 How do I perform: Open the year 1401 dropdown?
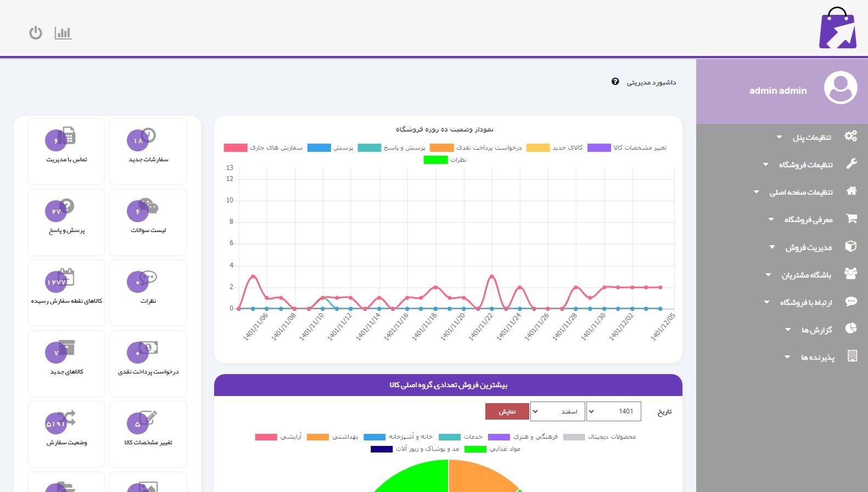tap(613, 411)
